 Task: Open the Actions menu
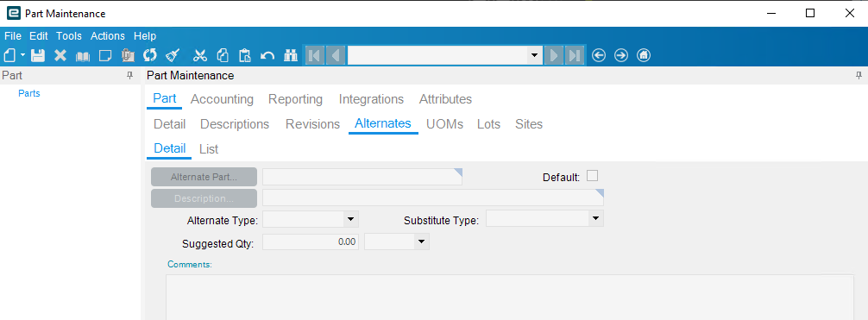pos(107,36)
